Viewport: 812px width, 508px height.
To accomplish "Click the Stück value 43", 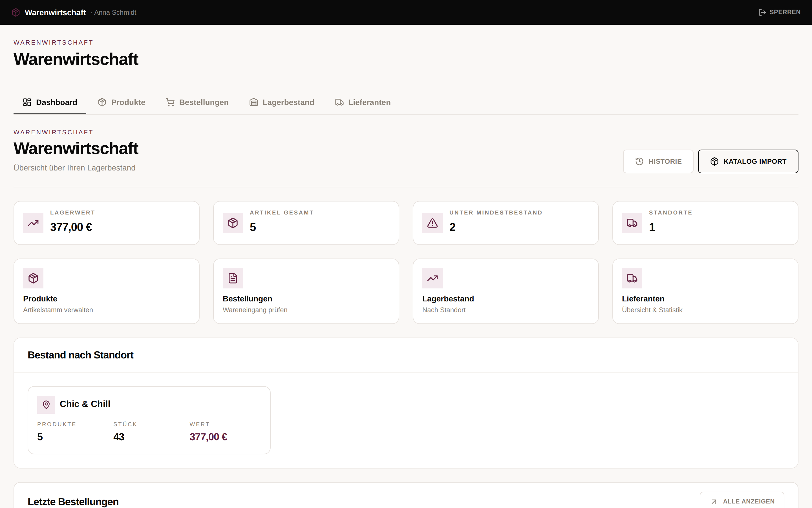I will [119, 437].
